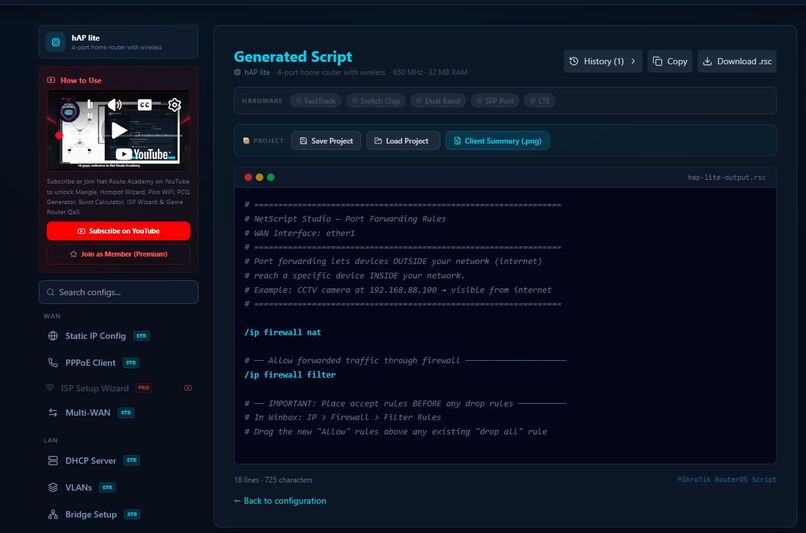Click the "hap-lite-output.rsc" filename
The width and height of the screenshot is (806, 533).
[x=726, y=177]
